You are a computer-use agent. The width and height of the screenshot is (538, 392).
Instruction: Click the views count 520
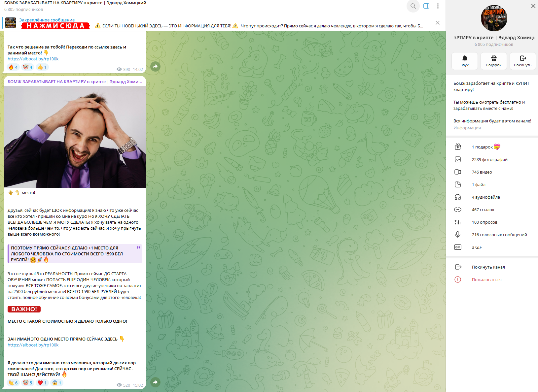[x=124, y=385]
